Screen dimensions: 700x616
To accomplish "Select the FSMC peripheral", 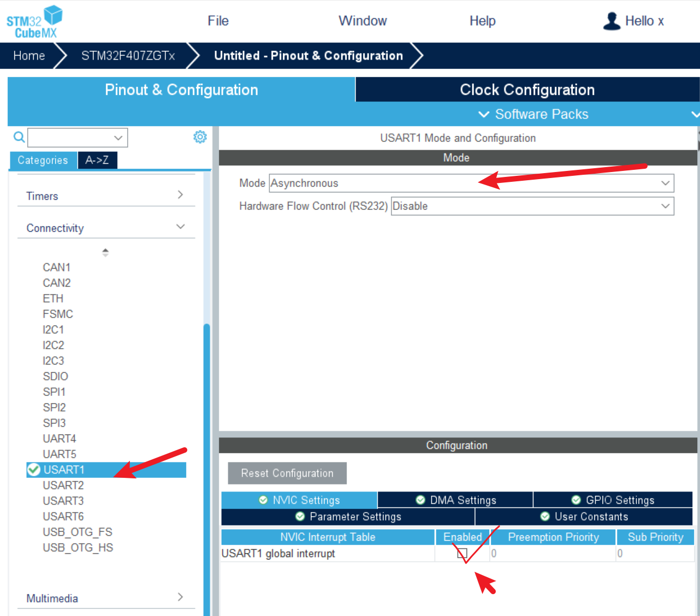I will tap(58, 314).
